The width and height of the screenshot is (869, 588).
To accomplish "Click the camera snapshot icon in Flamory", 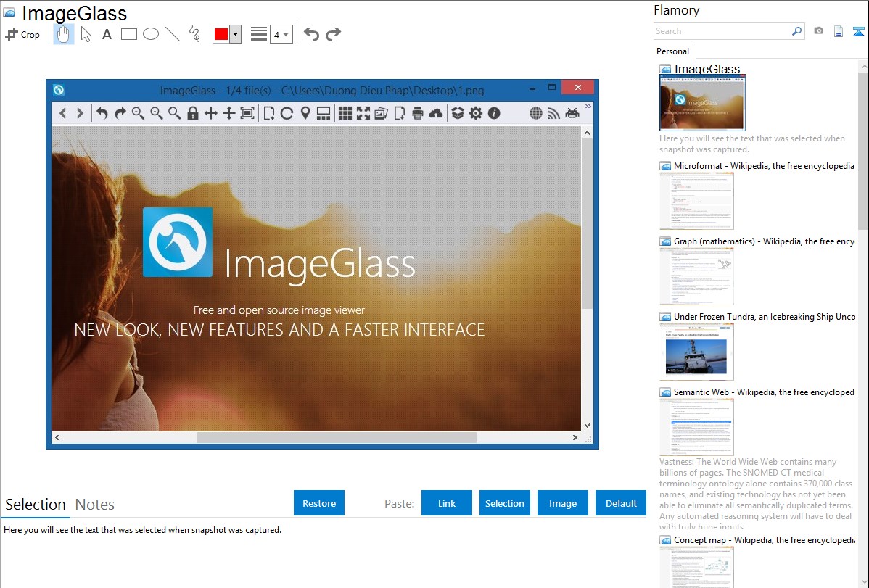I will 818,31.
